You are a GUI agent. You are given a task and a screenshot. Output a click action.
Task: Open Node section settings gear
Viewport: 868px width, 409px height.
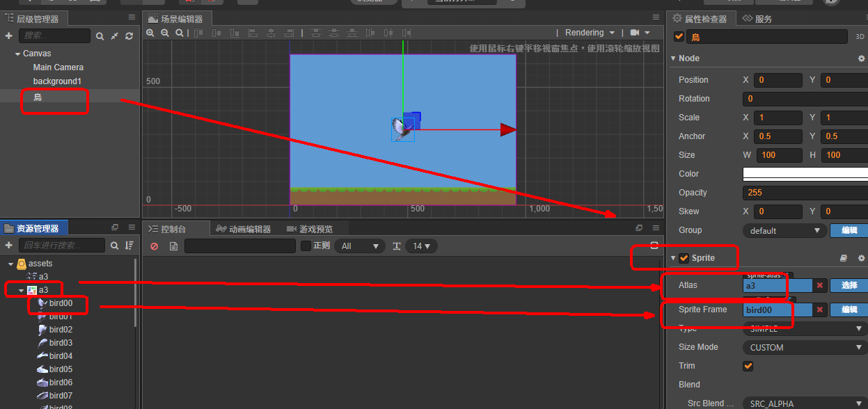pyautogui.click(x=861, y=58)
